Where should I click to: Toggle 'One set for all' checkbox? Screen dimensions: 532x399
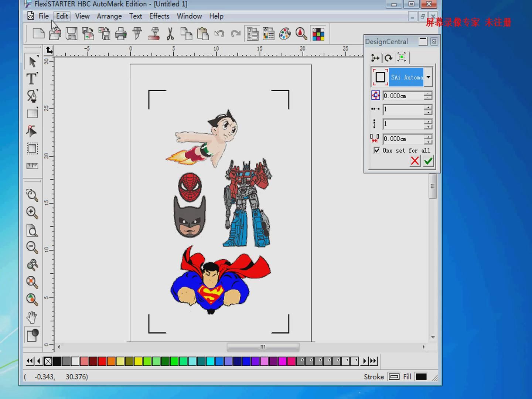tap(376, 150)
